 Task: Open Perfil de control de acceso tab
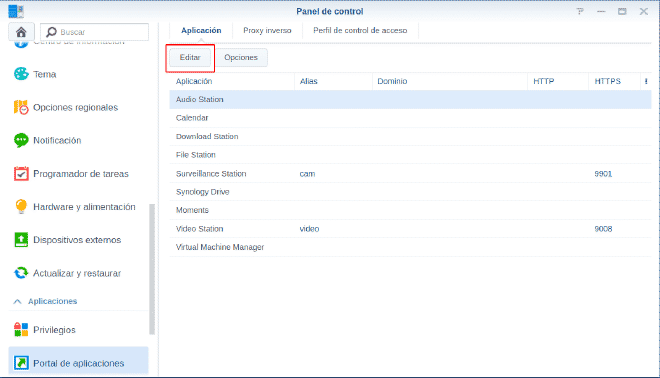pyautogui.click(x=360, y=30)
